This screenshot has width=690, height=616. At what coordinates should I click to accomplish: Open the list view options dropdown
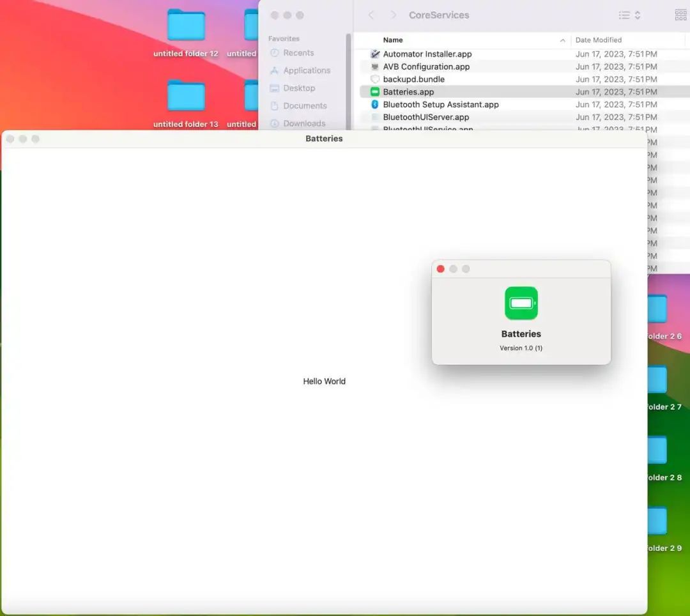629,15
